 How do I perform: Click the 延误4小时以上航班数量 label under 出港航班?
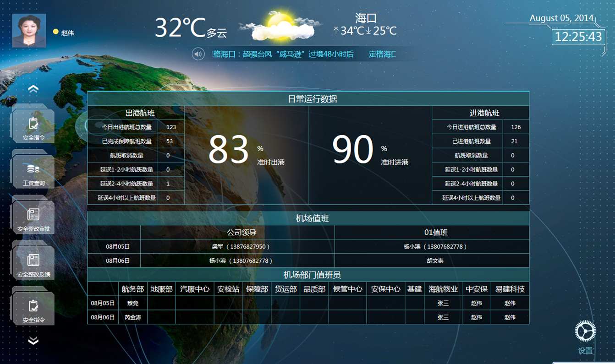(x=126, y=198)
